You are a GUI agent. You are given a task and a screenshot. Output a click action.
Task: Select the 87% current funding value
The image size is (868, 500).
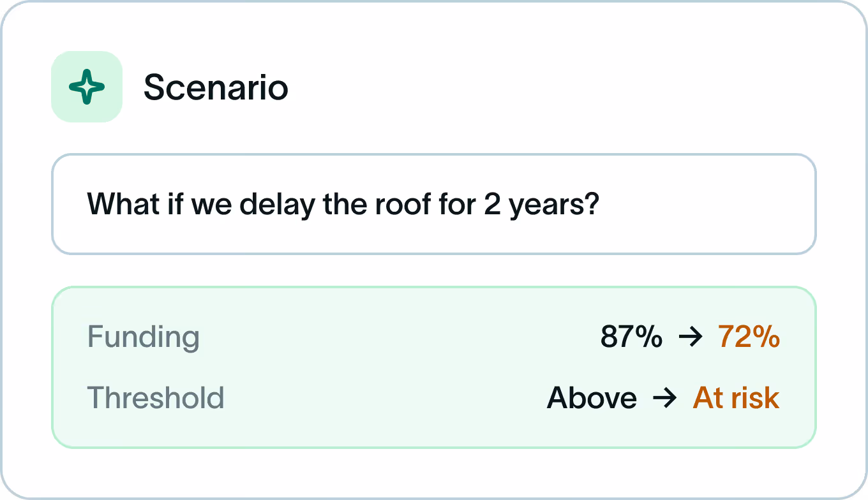(x=632, y=338)
